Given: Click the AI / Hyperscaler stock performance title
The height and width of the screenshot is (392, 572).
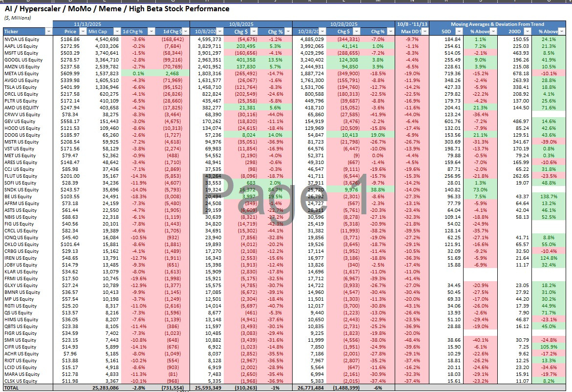Looking at the screenshot, I should [117, 9].
